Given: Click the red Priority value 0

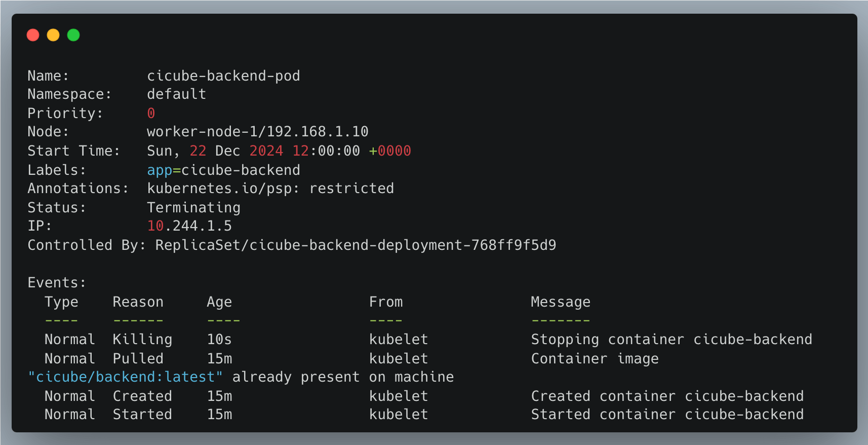Looking at the screenshot, I should (151, 114).
